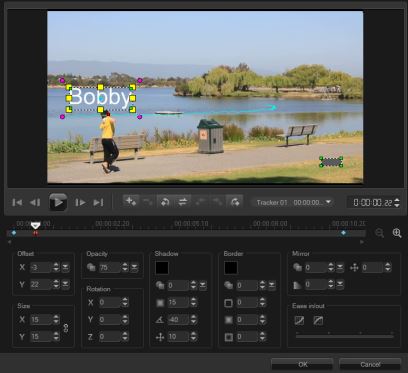Select the end keyframe diamond on the timeline

point(343,233)
